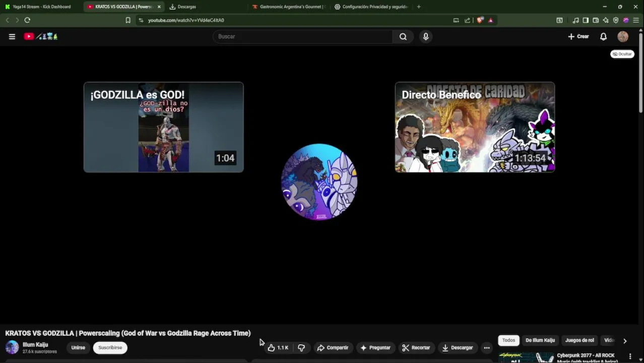
Task: Open Brave Rewards triangle icon
Action: click(x=490, y=20)
